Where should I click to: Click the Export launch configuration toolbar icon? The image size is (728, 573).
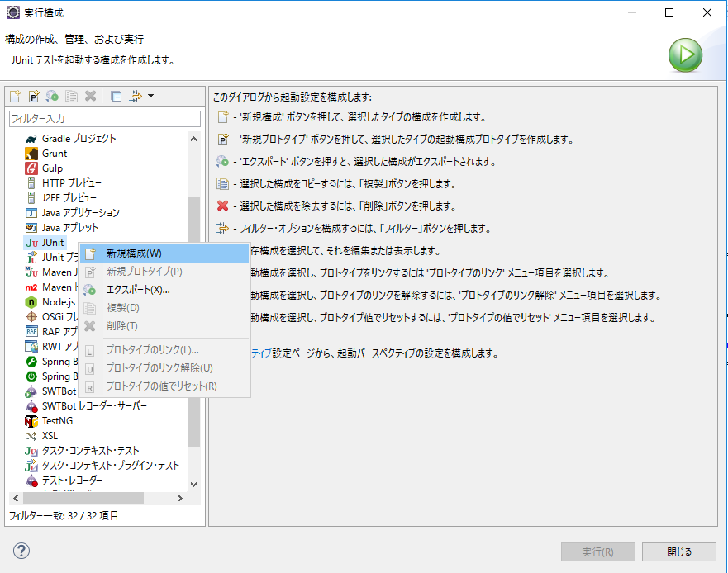click(x=53, y=97)
